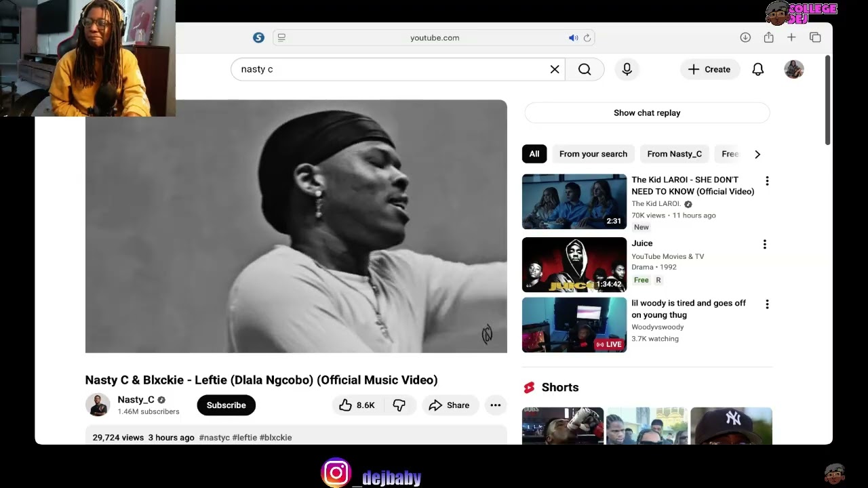Open the first Shorts thumbnail with the drinking man

pyautogui.click(x=563, y=426)
